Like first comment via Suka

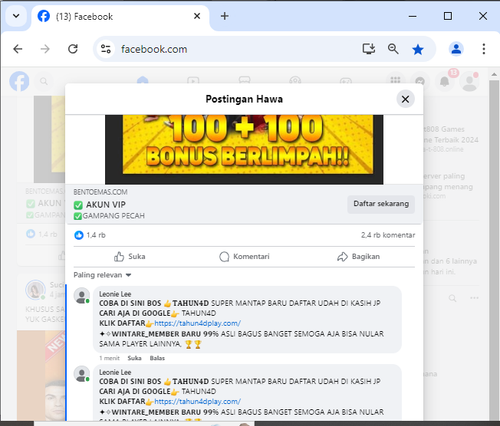pyautogui.click(x=134, y=358)
